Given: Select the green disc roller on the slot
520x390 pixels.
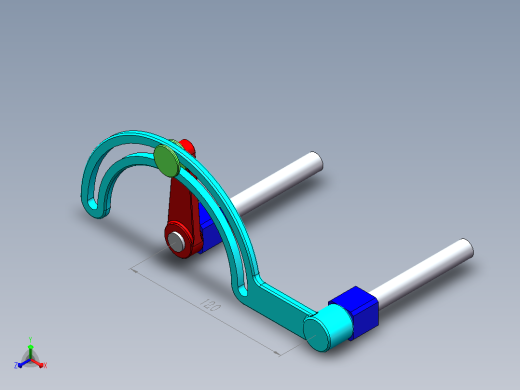Looking at the screenshot, I should tap(167, 160).
